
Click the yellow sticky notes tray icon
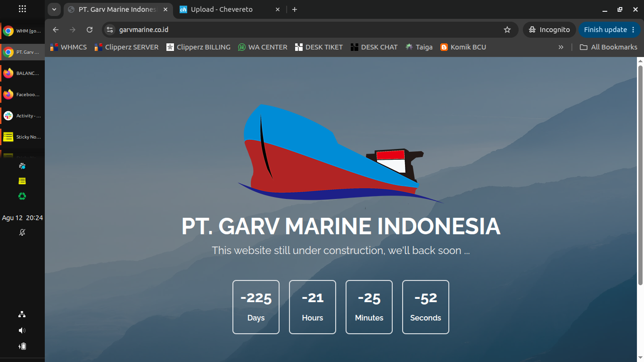tap(22, 181)
